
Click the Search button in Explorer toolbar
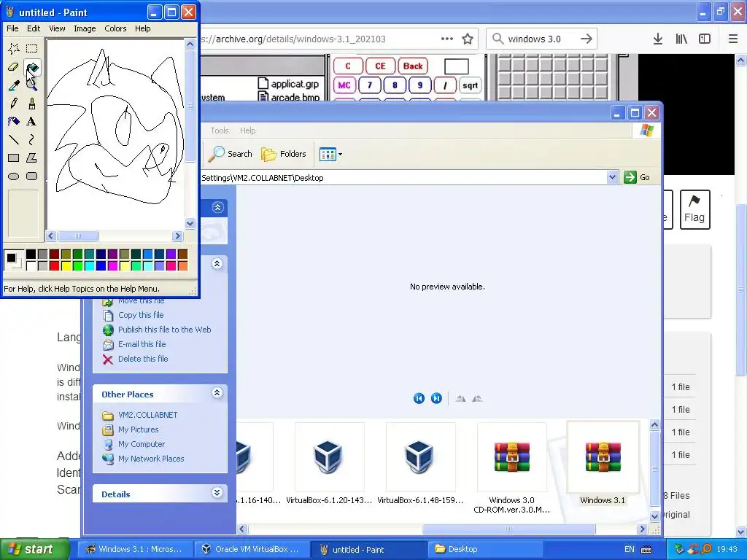[x=231, y=154]
